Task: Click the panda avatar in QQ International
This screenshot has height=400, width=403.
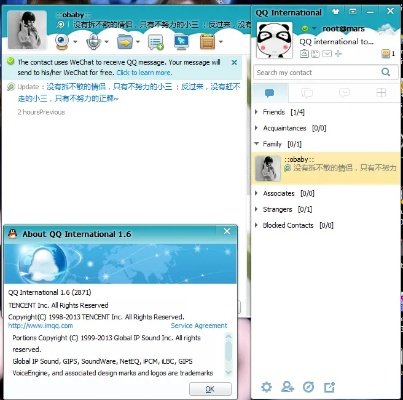Action: [274, 40]
